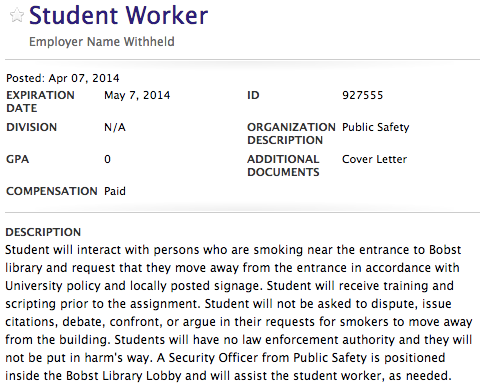The image size is (480, 388).
Task: Click the Compensation label
Action: coord(52,191)
